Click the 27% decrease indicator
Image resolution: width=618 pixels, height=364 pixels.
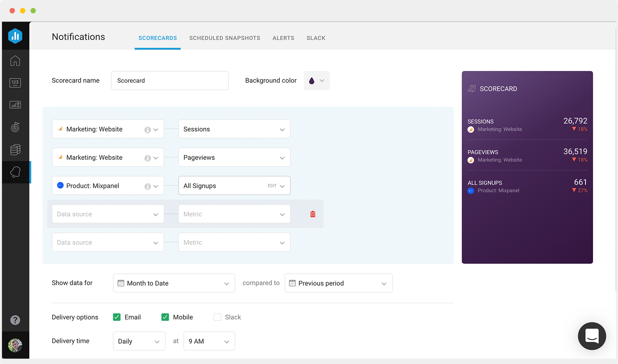click(x=580, y=190)
